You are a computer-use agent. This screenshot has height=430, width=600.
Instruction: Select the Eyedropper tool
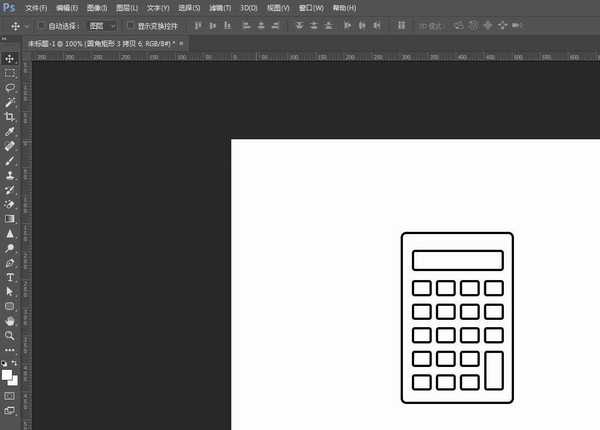10,131
